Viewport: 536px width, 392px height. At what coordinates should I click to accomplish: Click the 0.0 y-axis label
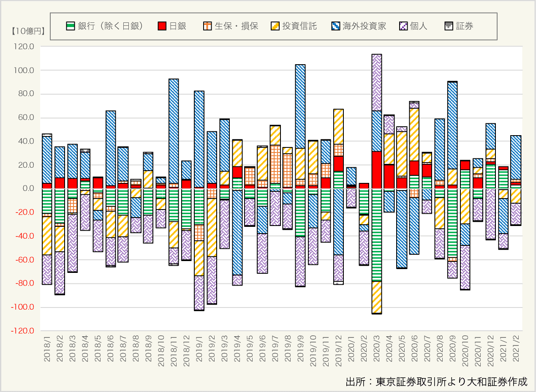tap(29, 188)
